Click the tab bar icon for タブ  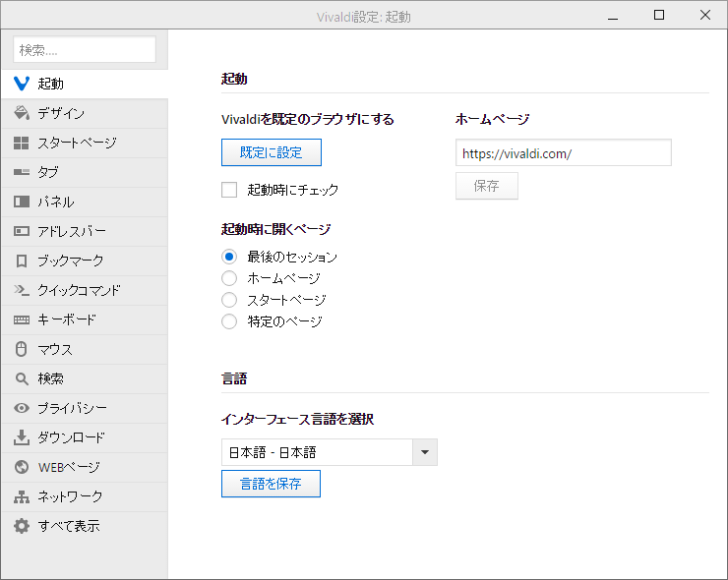22,172
